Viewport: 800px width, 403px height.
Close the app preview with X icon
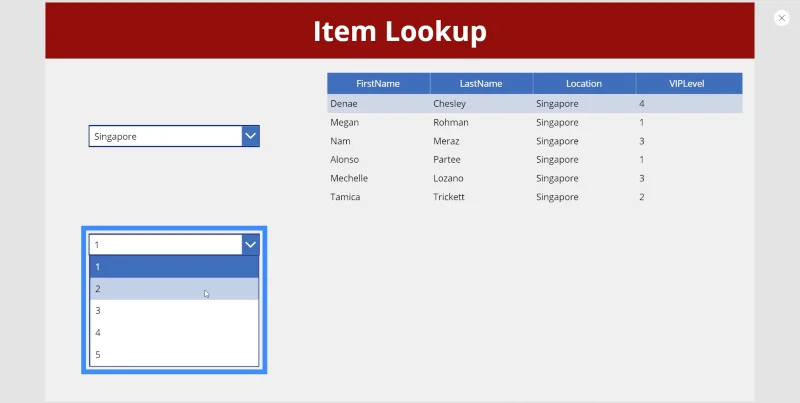point(781,18)
